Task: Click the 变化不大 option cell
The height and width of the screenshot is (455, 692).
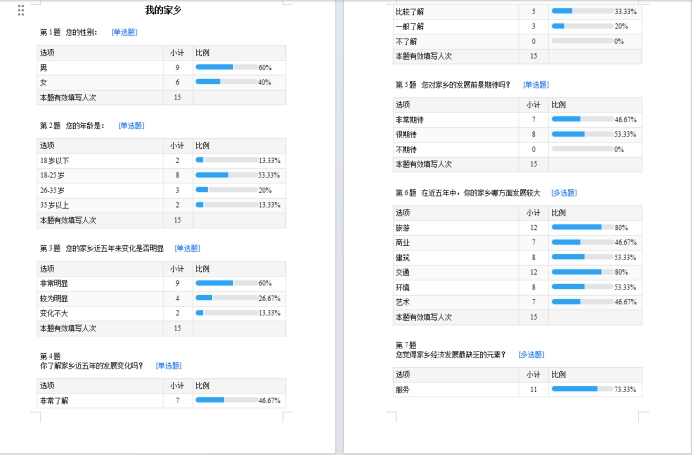Action: click(100, 313)
